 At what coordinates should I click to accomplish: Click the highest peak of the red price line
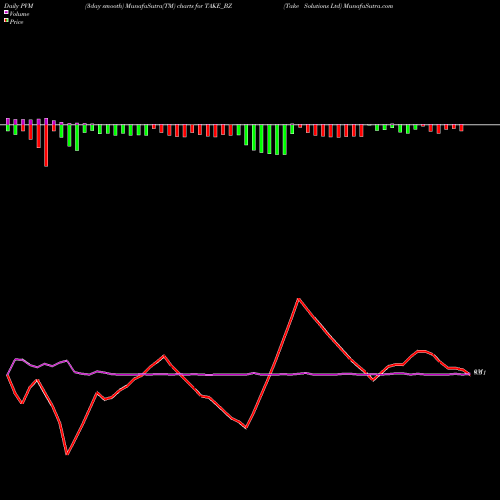point(299,299)
